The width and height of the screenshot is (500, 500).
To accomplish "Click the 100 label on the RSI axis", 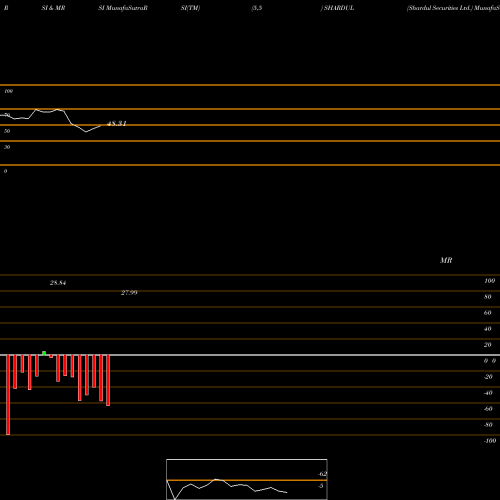I will 9,91.
